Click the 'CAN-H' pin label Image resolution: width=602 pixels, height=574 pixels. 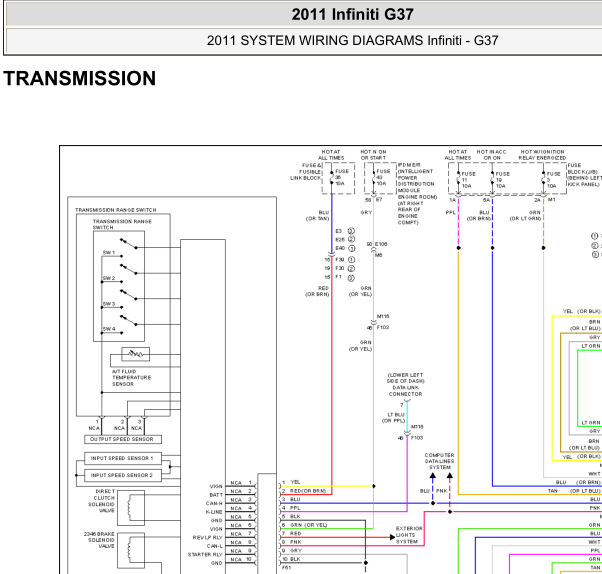[214, 503]
